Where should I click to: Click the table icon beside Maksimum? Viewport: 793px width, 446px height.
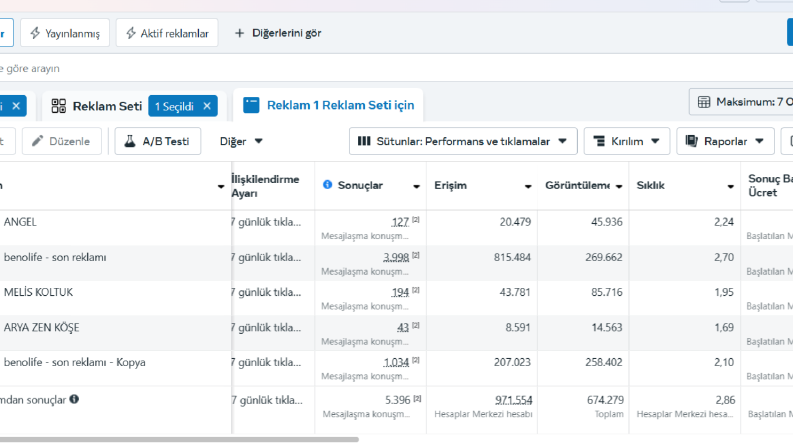(704, 102)
